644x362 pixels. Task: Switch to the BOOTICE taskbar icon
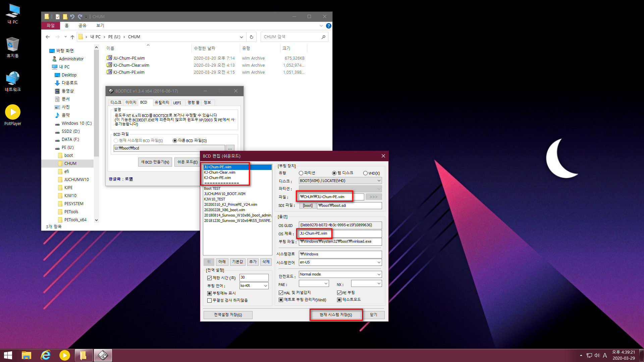[103, 355]
